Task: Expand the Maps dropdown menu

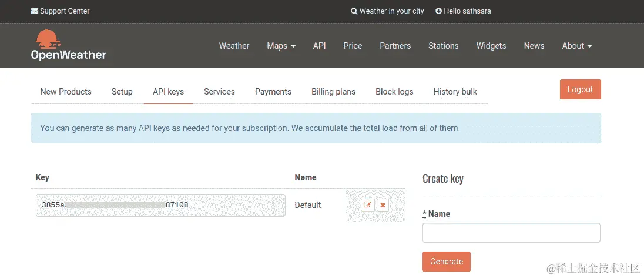Action: pos(281,46)
